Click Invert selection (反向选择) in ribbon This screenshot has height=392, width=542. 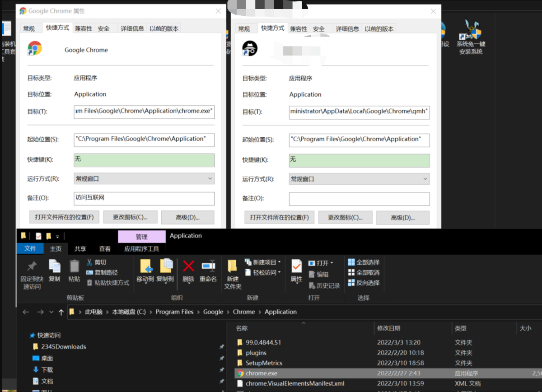[364, 283]
